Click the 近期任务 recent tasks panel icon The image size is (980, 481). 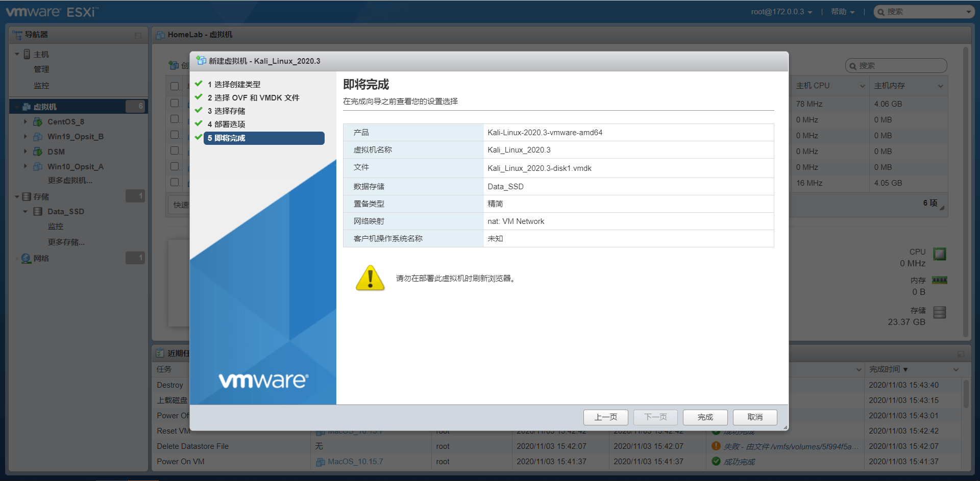[x=160, y=353]
